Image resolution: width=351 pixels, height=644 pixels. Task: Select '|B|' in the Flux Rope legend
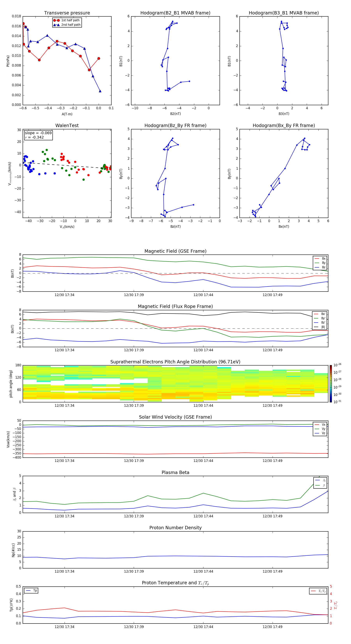point(320,327)
